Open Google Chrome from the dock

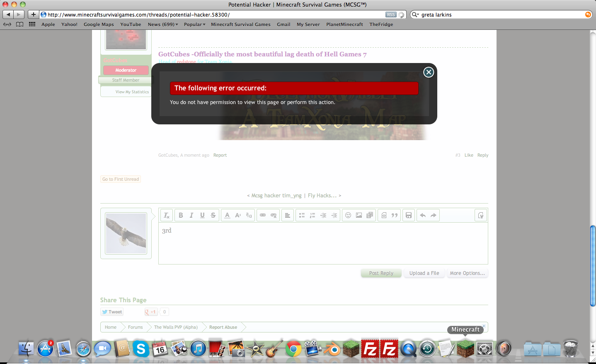293,349
